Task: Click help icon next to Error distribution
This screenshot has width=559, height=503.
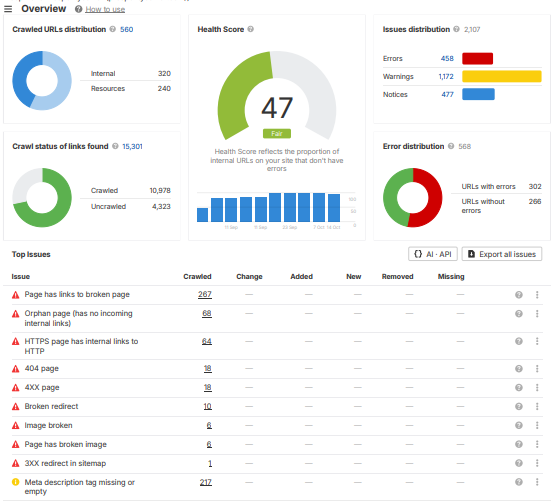Action: 451,146
